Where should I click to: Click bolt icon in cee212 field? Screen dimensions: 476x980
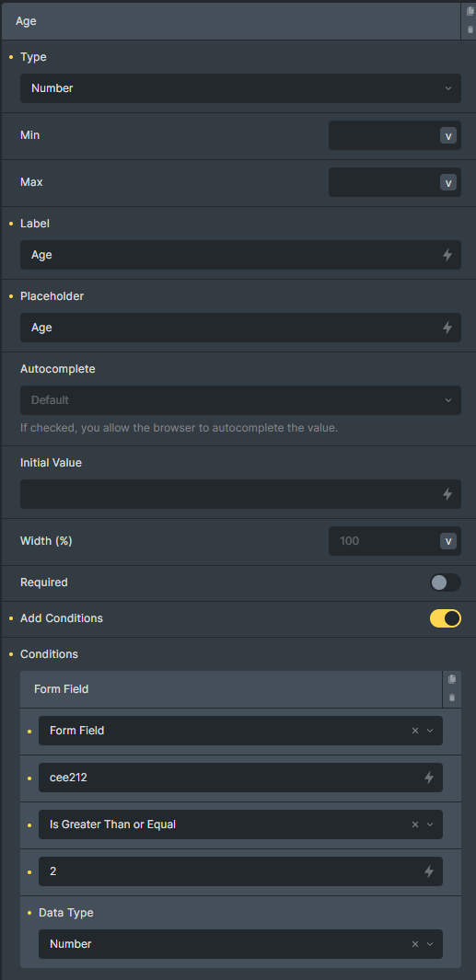[429, 778]
